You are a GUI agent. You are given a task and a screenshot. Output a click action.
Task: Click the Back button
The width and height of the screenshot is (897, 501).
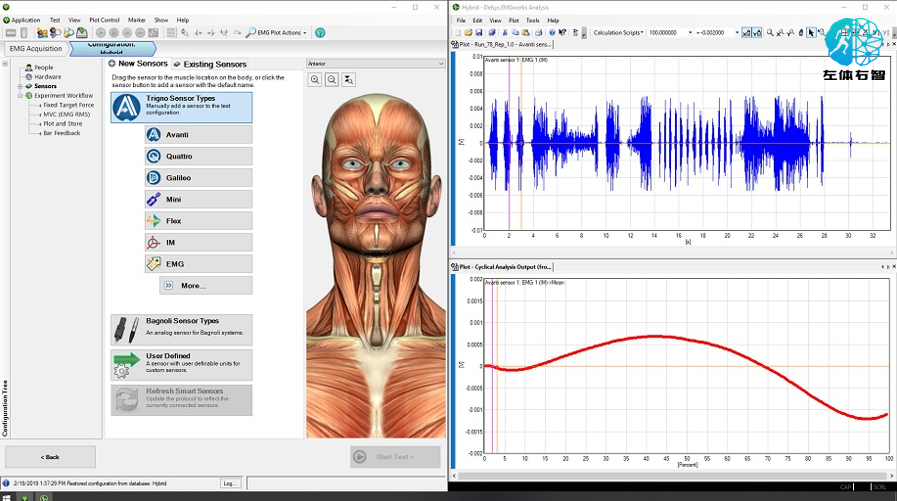coord(50,457)
